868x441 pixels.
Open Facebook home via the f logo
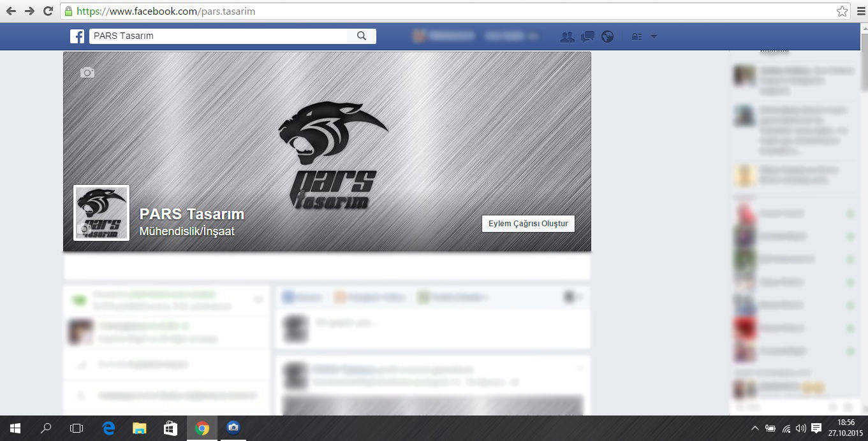(77, 36)
